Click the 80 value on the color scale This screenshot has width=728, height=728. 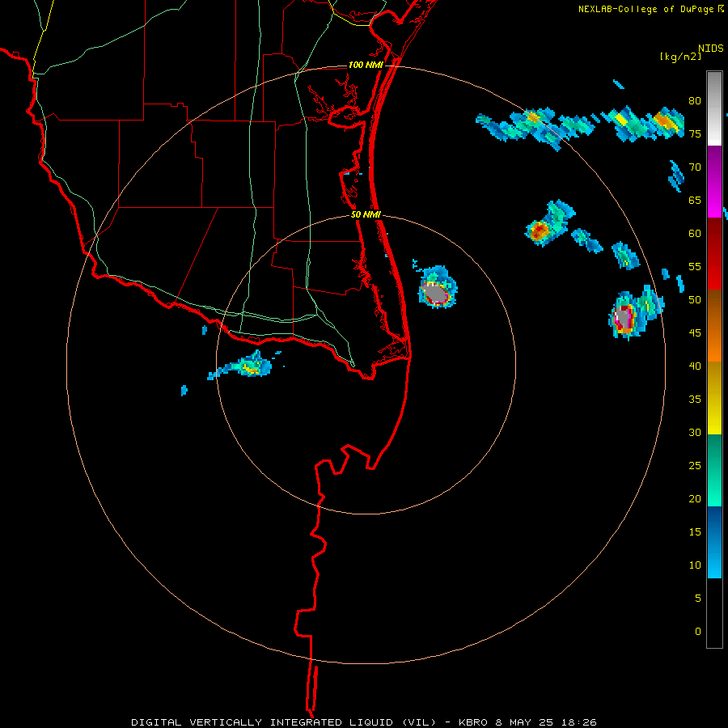coord(695,101)
